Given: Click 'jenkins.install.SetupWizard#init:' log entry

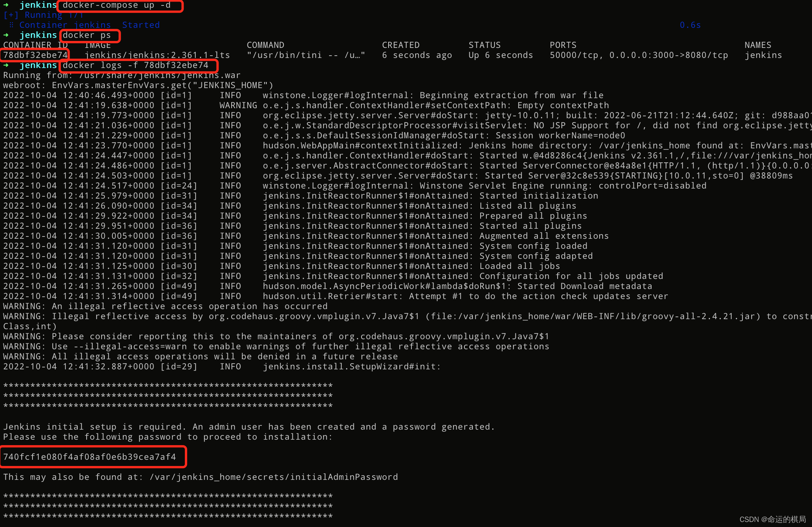Looking at the screenshot, I should pos(351,366).
